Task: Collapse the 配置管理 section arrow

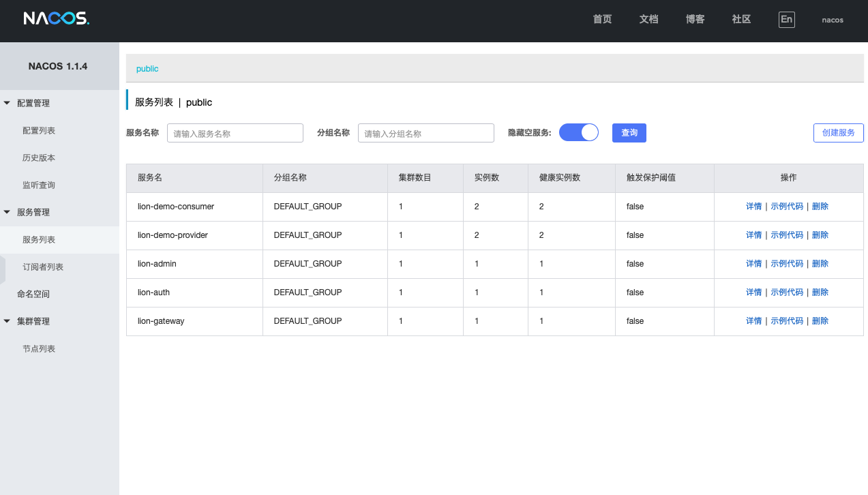Action: tap(7, 103)
